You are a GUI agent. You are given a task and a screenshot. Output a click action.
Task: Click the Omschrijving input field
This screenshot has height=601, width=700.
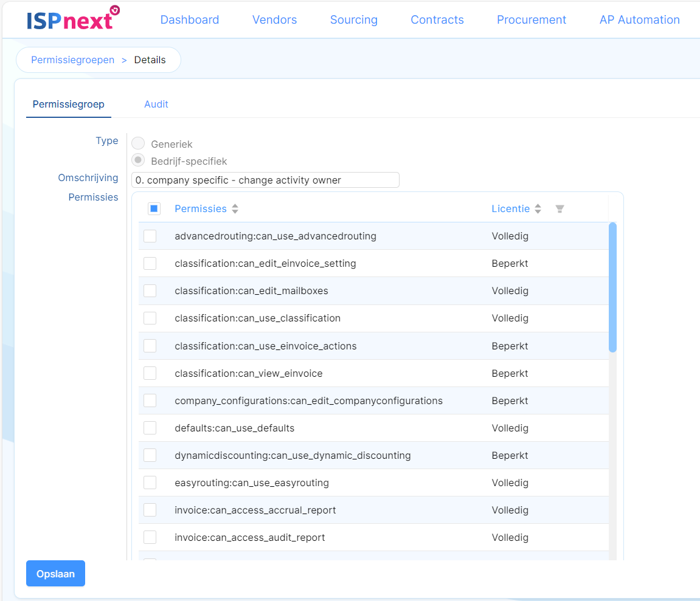[x=265, y=180]
